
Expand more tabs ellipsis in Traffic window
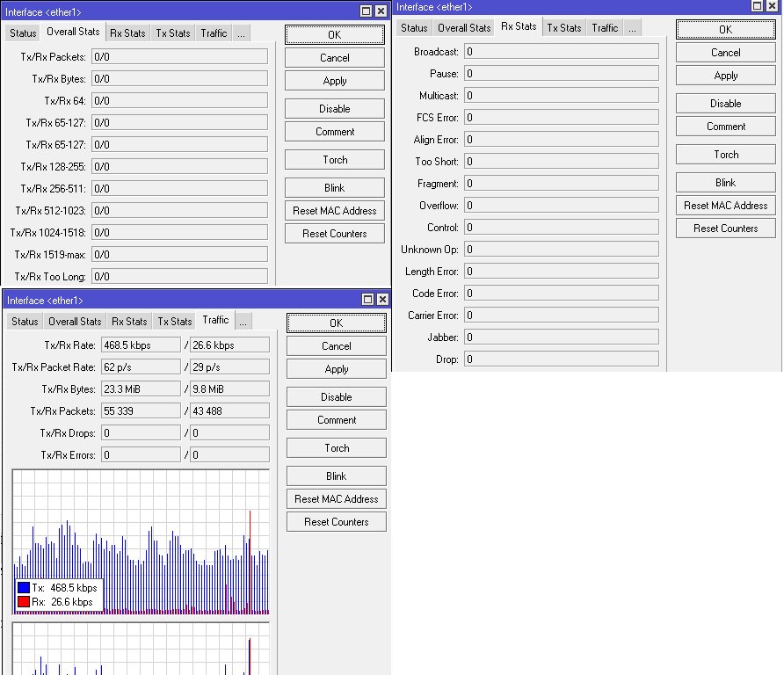pos(243,322)
